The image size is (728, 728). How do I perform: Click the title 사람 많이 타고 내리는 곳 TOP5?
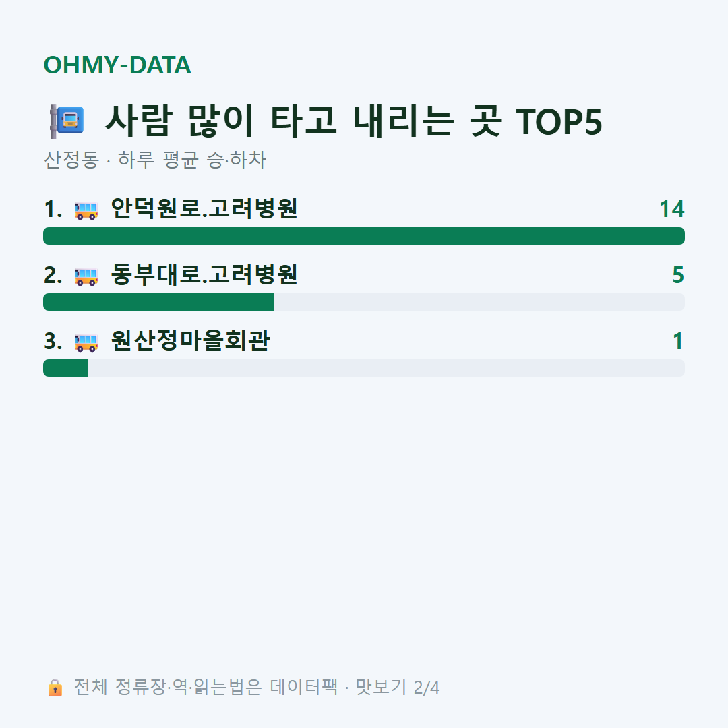click(354, 121)
